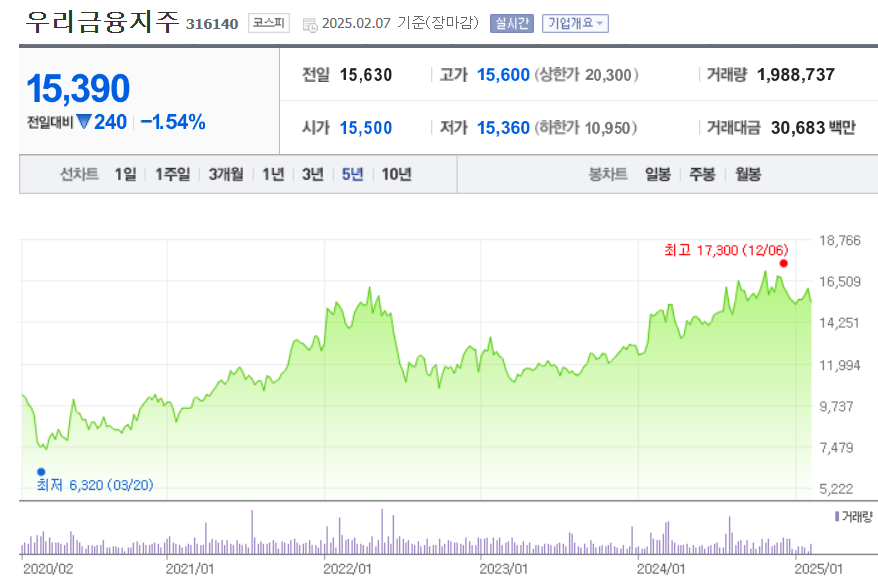
Task: Open the 기업개요 dropdown
Action: point(575,24)
